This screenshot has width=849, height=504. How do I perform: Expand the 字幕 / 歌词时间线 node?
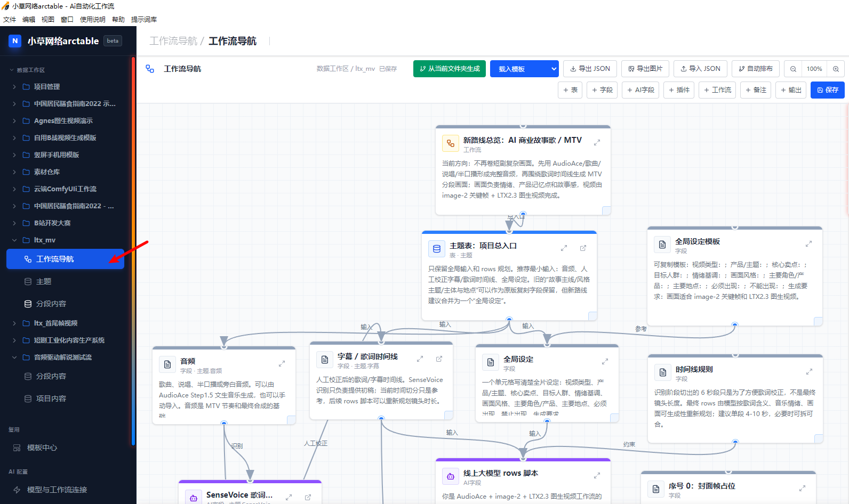[x=420, y=359]
